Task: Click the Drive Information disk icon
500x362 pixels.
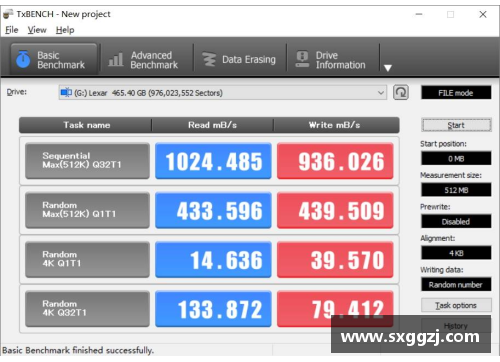Action: (302, 59)
